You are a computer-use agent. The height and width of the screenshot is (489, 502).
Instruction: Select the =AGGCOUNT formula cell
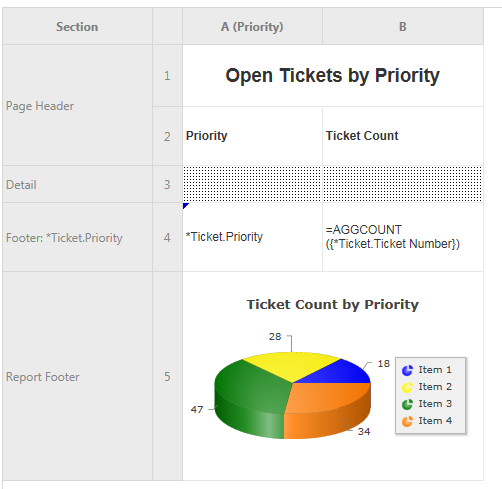(403, 237)
